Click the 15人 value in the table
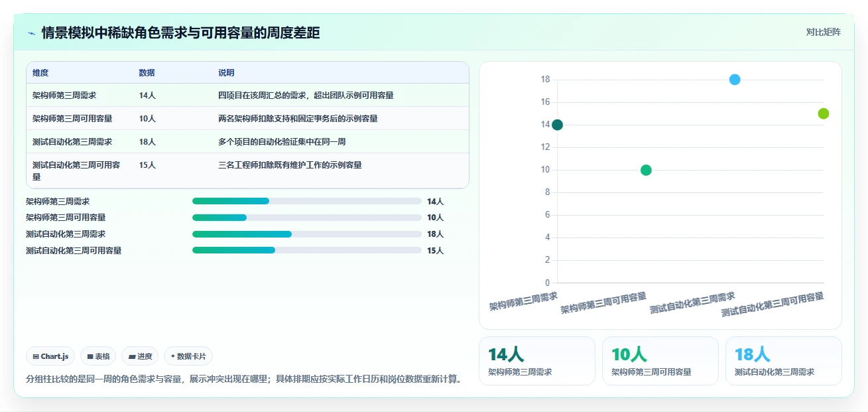This screenshot has height=412, width=868. click(147, 165)
